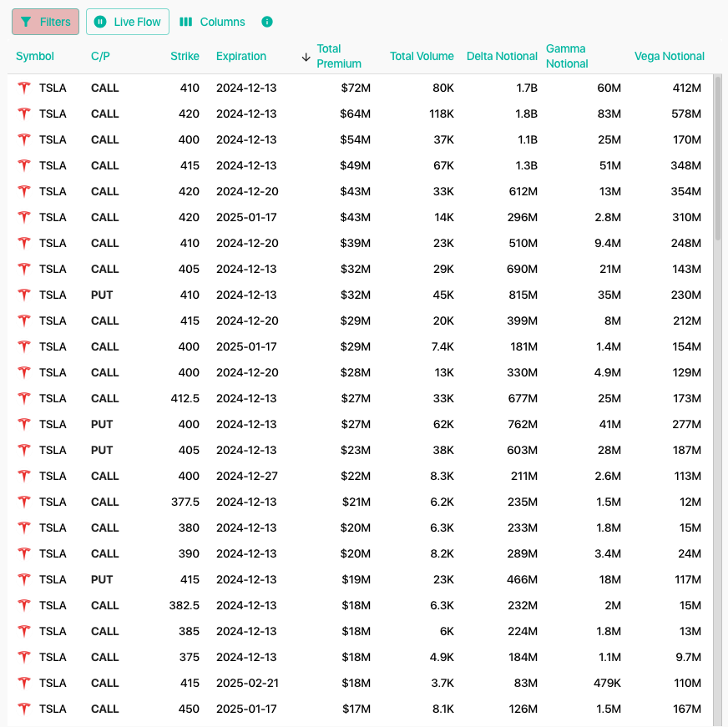Image resolution: width=728 pixels, height=727 pixels.
Task: Click the 7.4K total volume cell
Action: (442, 346)
